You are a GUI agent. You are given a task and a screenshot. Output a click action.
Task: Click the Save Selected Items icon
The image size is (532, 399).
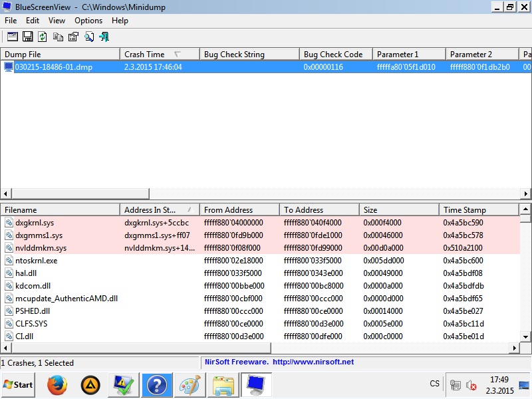pyautogui.click(x=27, y=37)
